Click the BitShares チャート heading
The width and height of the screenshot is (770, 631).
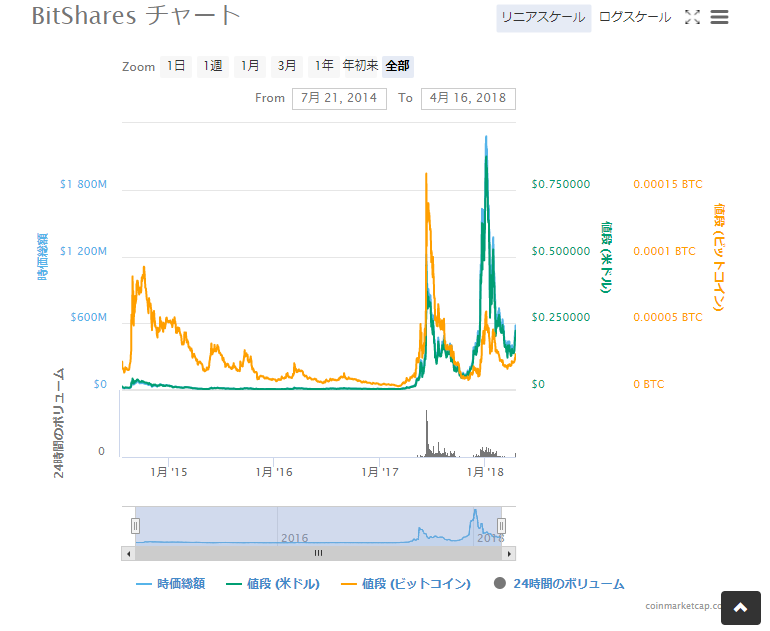point(137,16)
